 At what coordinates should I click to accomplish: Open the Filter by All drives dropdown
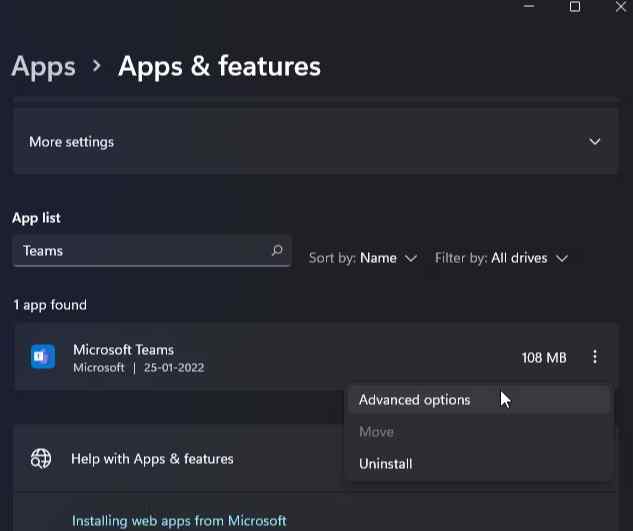501,258
